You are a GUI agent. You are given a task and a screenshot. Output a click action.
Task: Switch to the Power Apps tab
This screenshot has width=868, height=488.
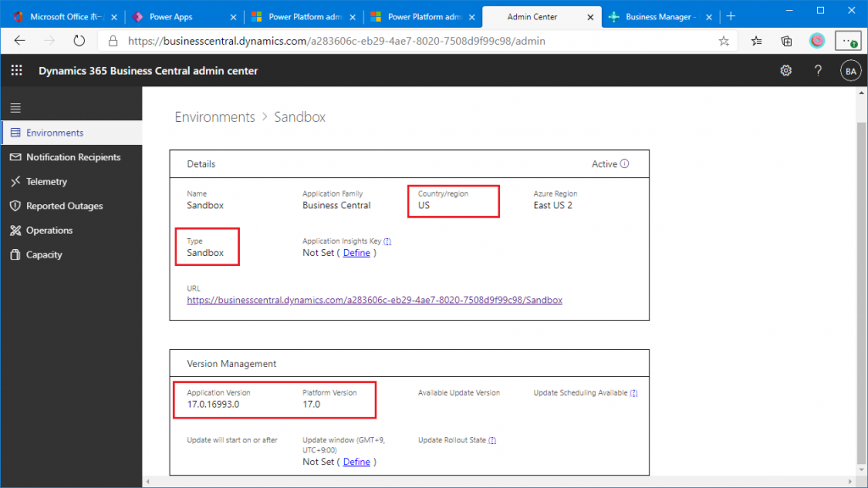(x=184, y=17)
